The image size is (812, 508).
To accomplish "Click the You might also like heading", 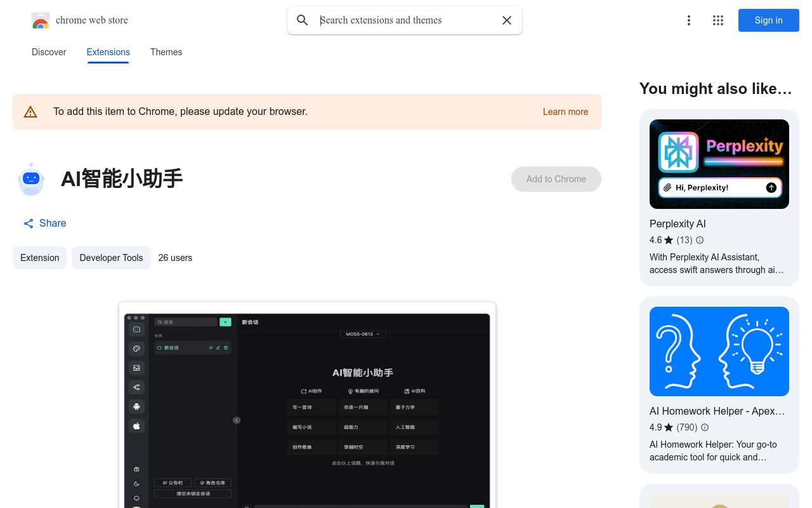I will (716, 88).
